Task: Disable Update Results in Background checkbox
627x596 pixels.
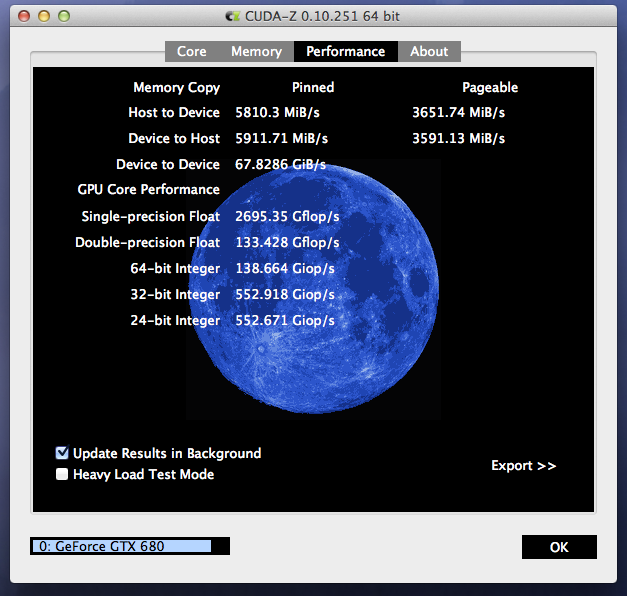Action: tap(62, 453)
